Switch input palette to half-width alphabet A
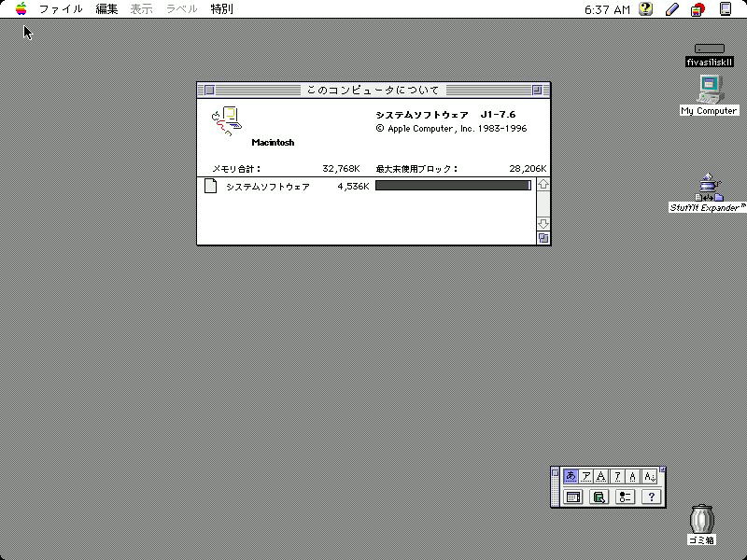The width and height of the screenshot is (747, 560). click(x=633, y=476)
